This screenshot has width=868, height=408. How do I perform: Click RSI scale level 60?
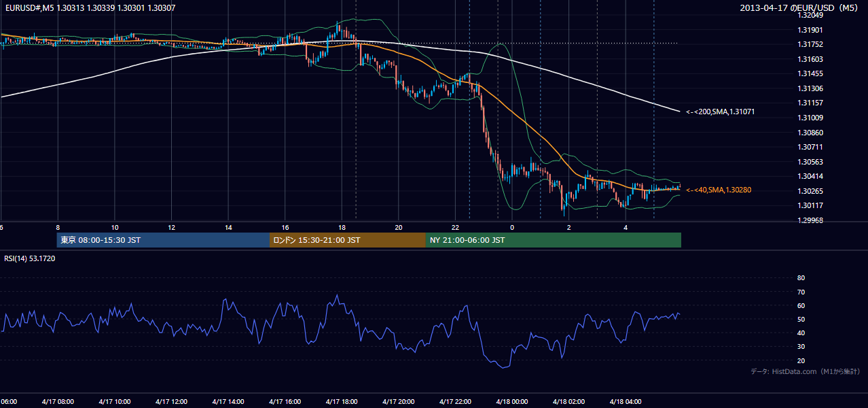point(801,305)
